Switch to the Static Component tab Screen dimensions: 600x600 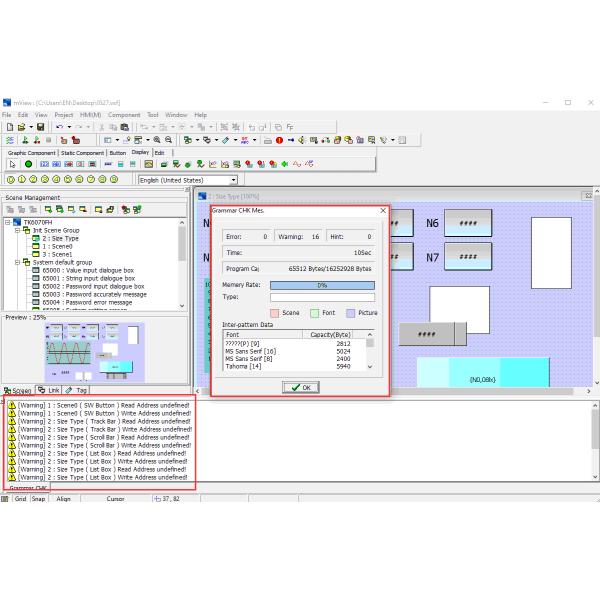(82, 153)
